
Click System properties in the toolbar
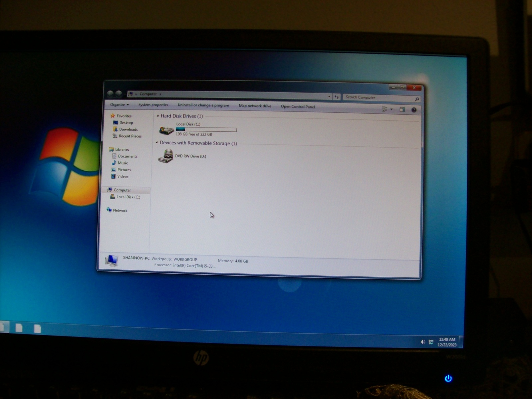coord(153,105)
